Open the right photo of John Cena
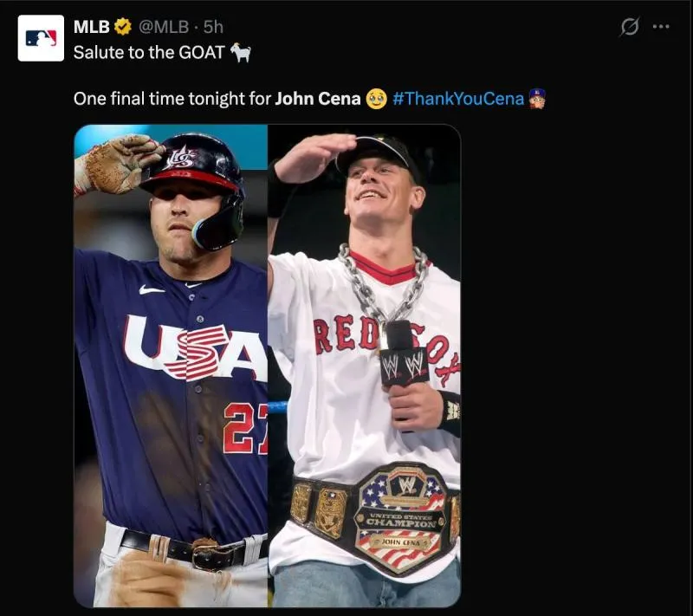This screenshot has width=693, height=616. tap(364, 366)
